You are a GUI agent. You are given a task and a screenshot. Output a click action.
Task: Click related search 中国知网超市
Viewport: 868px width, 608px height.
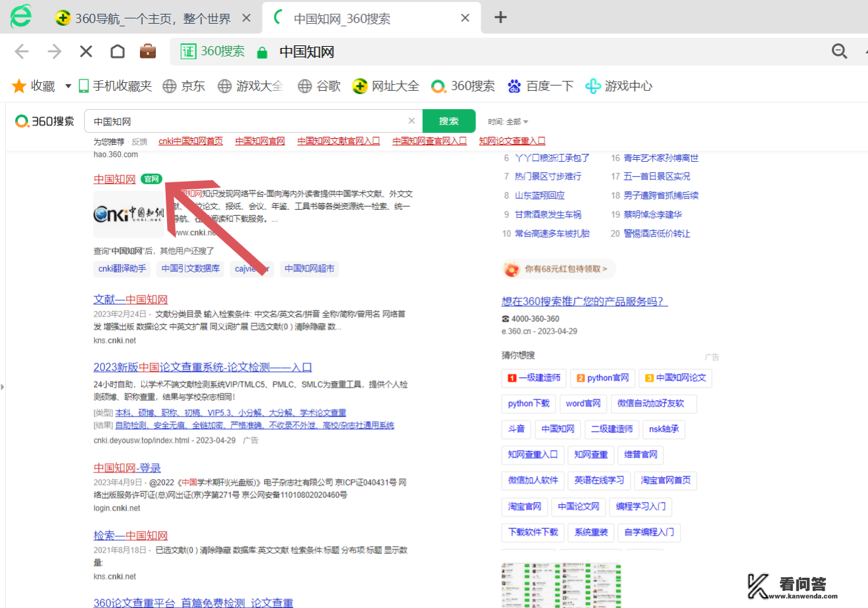[x=309, y=268]
